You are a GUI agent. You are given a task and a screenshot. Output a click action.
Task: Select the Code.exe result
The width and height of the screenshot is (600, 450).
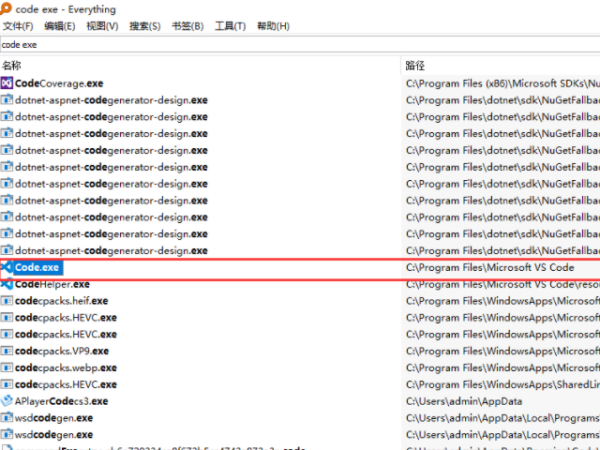(x=37, y=267)
